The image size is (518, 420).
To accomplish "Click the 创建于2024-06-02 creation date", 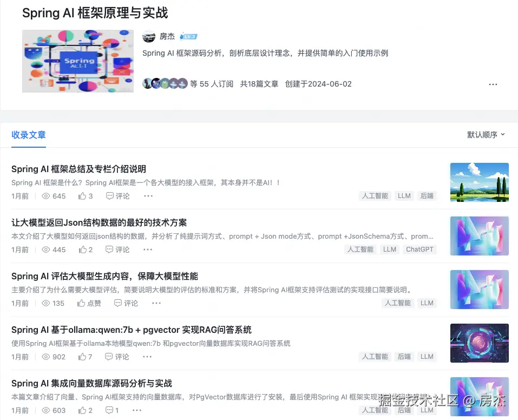I will pos(318,84).
